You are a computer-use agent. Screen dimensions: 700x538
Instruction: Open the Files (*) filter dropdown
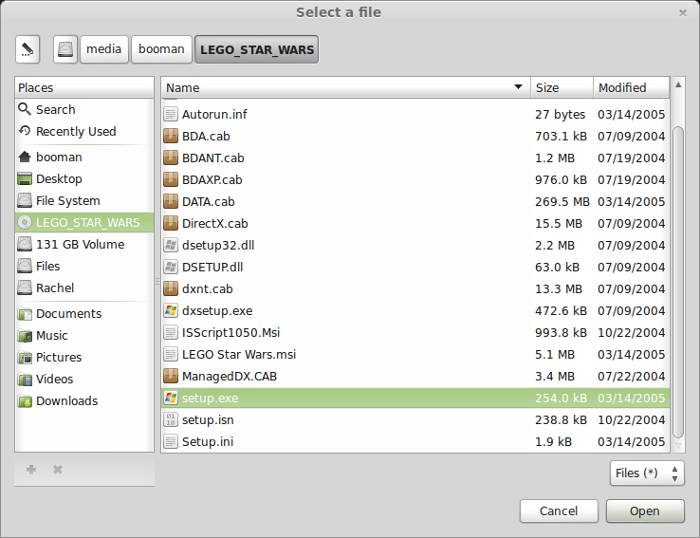coord(647,473)
